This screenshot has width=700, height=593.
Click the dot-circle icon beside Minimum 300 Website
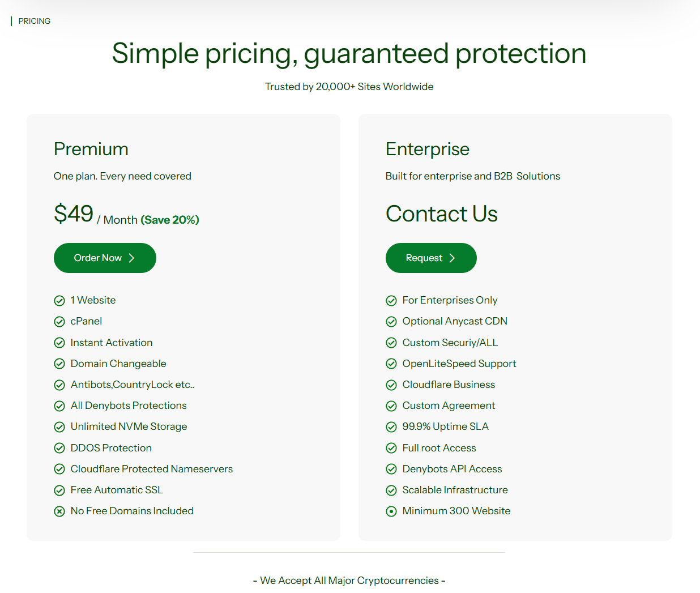391,511
